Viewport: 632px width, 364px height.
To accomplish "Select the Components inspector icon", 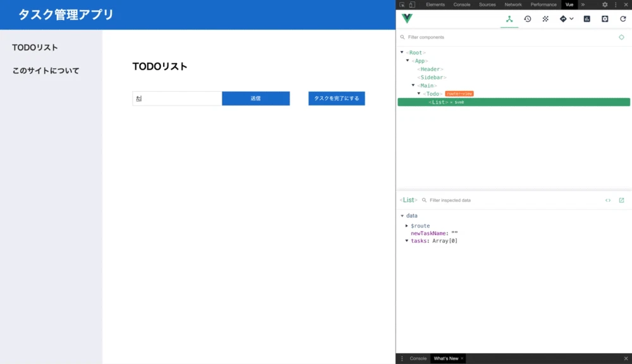I will [x=509, y=19].
